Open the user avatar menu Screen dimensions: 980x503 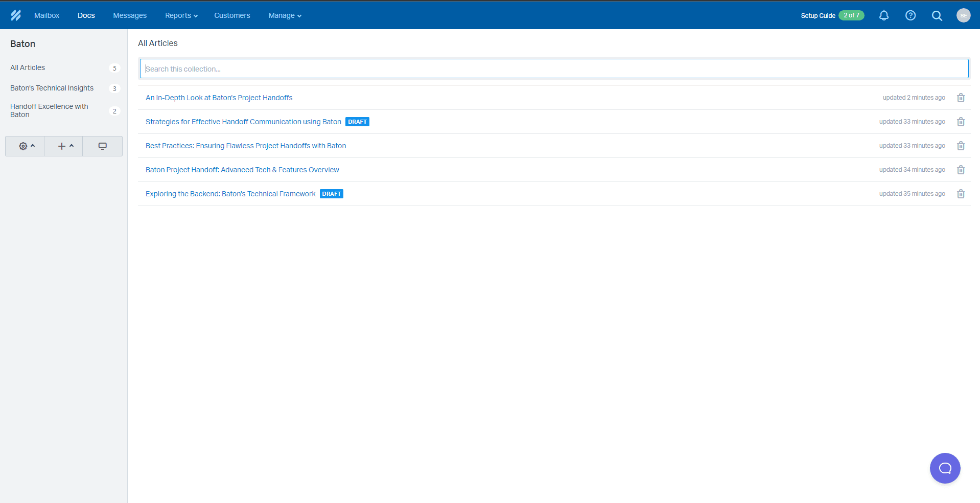(x=964, y=15)
